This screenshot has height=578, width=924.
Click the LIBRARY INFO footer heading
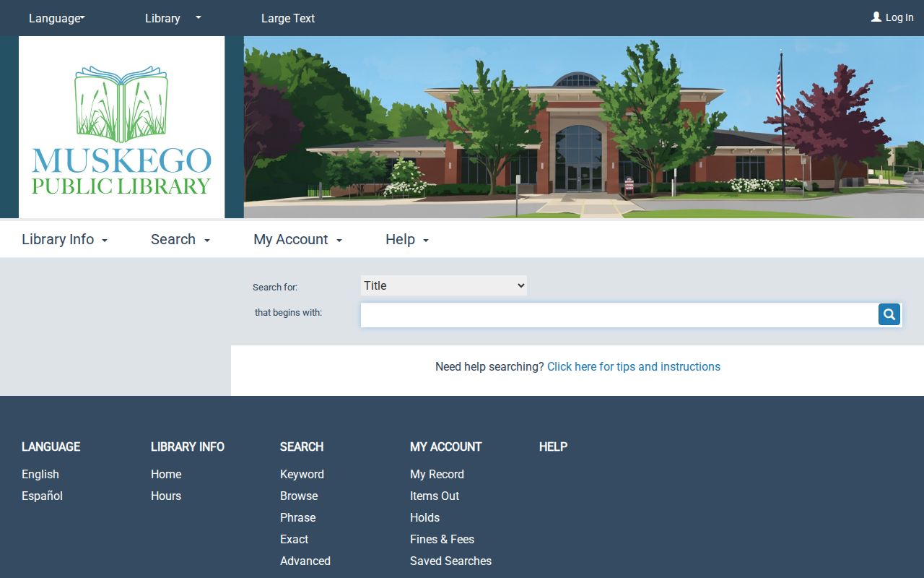[188, 447]
